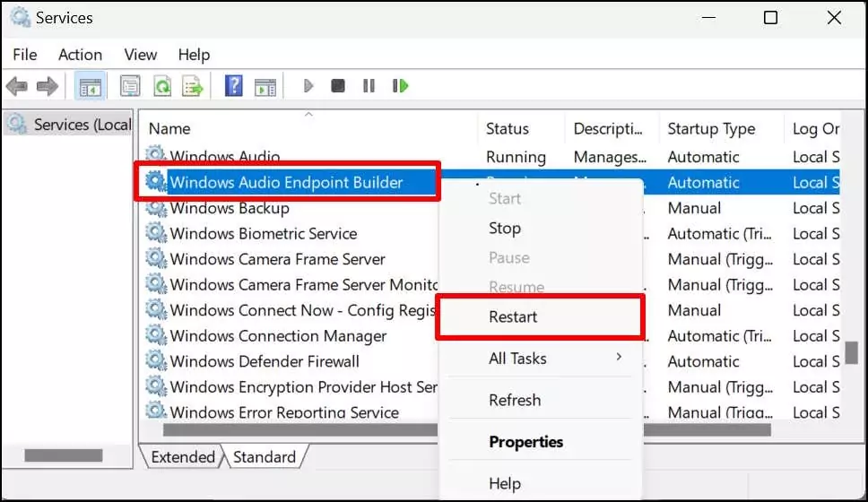
Task: Click the gear icon beside Windows Biometric Service
Action: click(x=155, y=233)
